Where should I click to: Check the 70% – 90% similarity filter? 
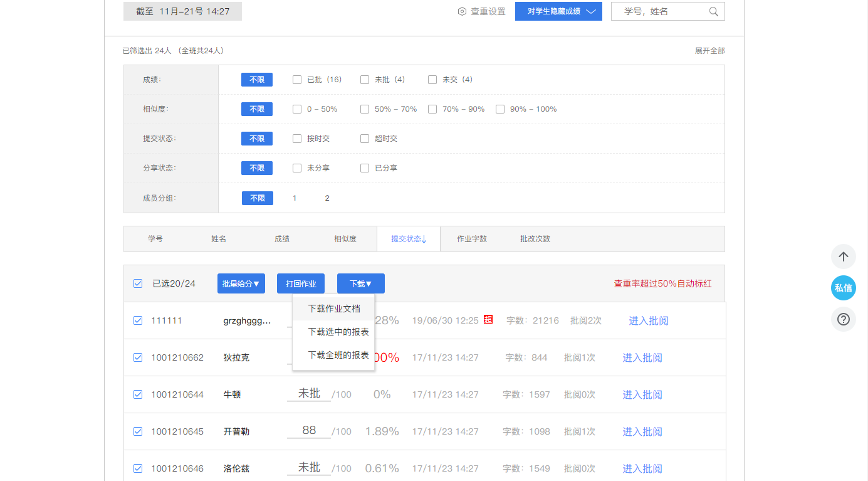coord(432,109)
